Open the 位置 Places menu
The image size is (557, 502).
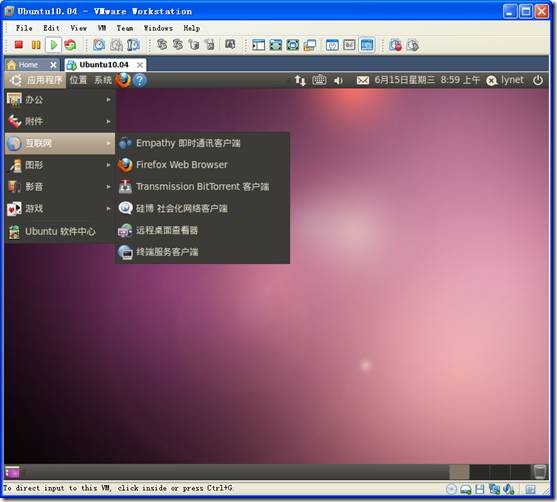click(78, 80)
